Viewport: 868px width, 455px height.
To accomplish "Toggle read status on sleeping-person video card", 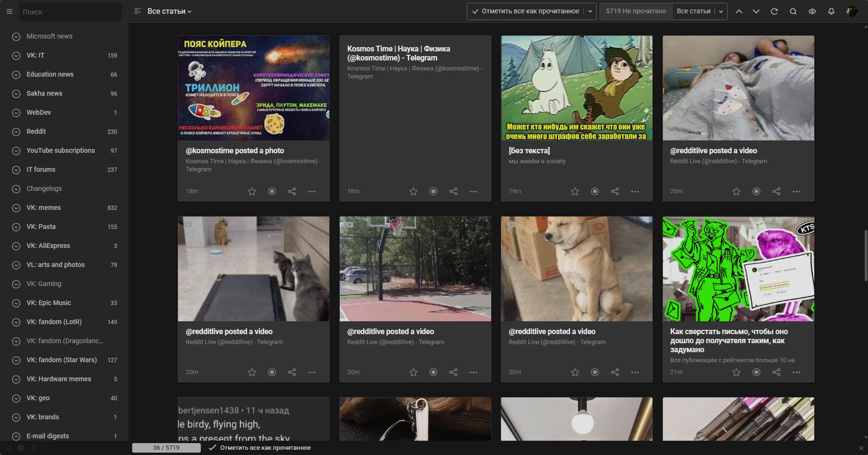I will (x=757, y=191).
